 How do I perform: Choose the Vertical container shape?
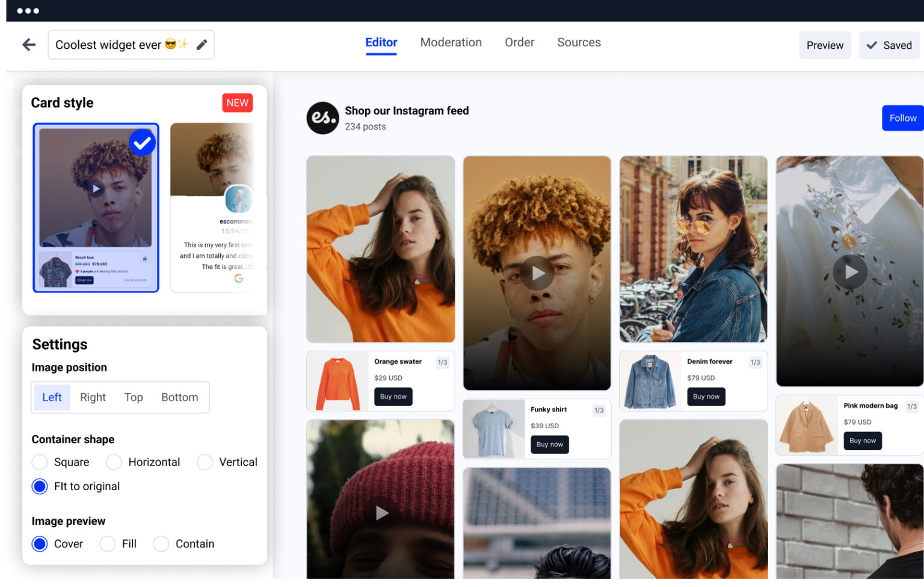point(205,462)
